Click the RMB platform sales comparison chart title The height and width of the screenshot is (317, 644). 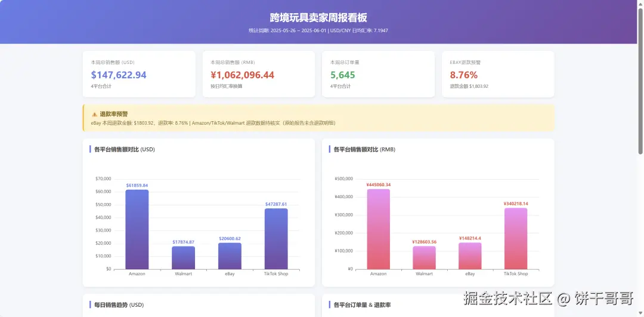365,149
